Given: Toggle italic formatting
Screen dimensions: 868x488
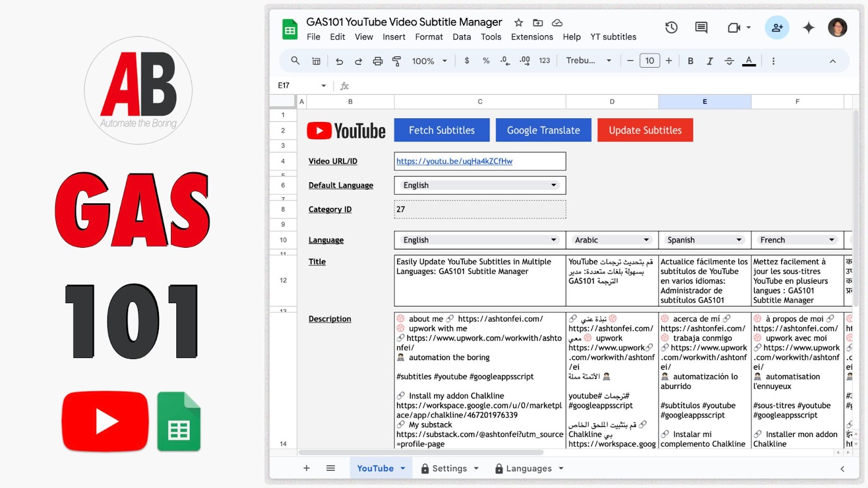Looking at the screenshot, I should pyautogui.click(x=710, y=61).
